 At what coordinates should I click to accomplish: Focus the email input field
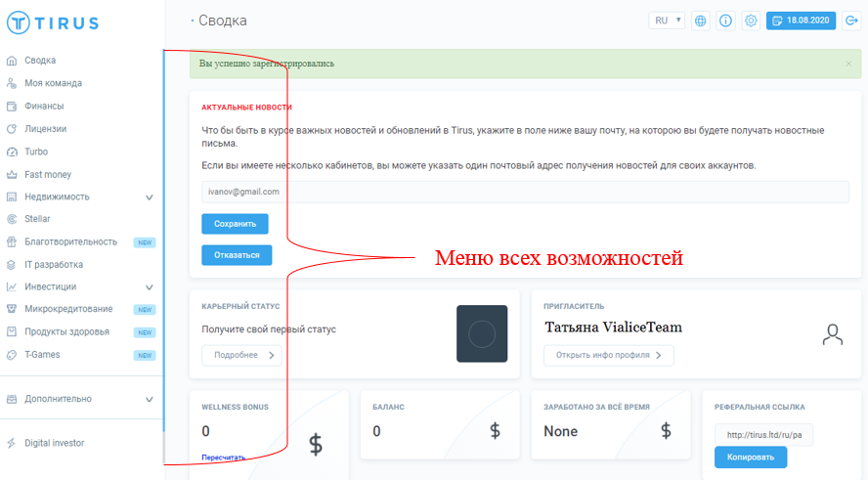(x=525, y=192)
